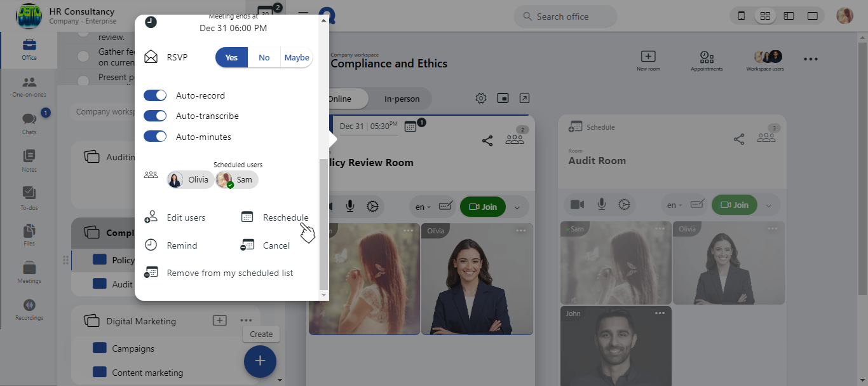Open the Recordings sidebar icon
This screenshot has height=386, width=868.
pyautogui.click(x=29, y=309)
